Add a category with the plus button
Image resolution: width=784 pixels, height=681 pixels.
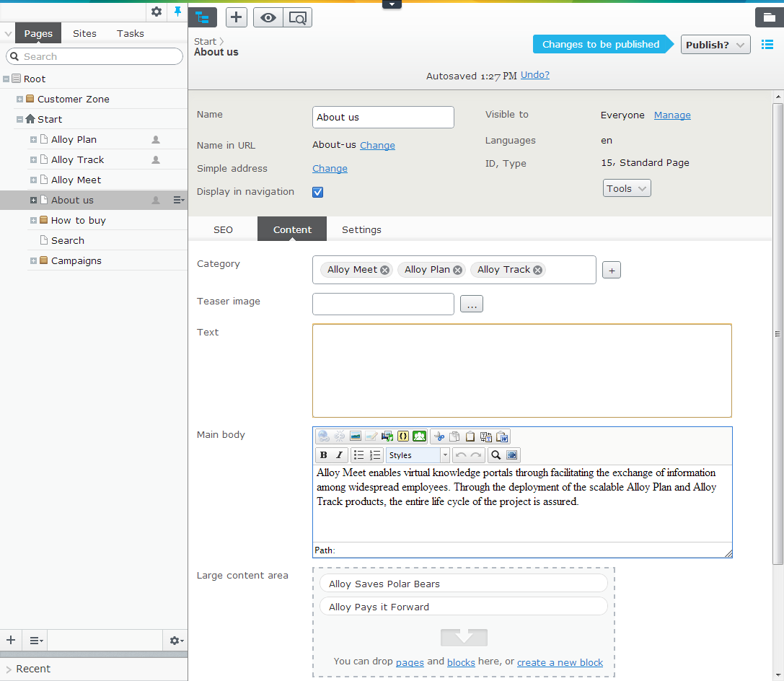click(612, 271)
